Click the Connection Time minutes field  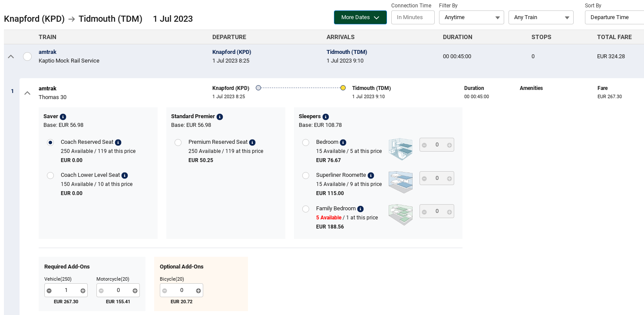point(413,17)
